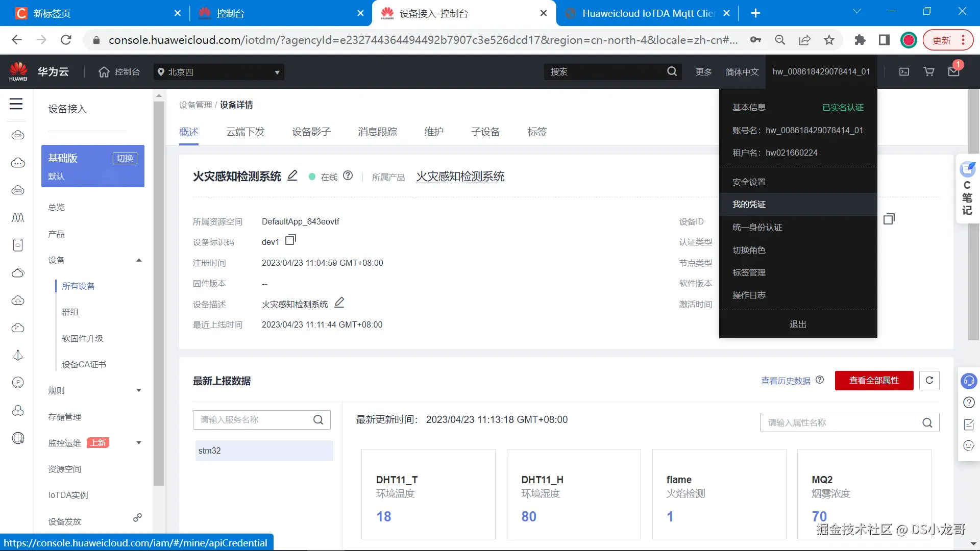Click the refresh icon beside 查看全部属性
This screenshot has width=980, height=551.
coord(929,381)
